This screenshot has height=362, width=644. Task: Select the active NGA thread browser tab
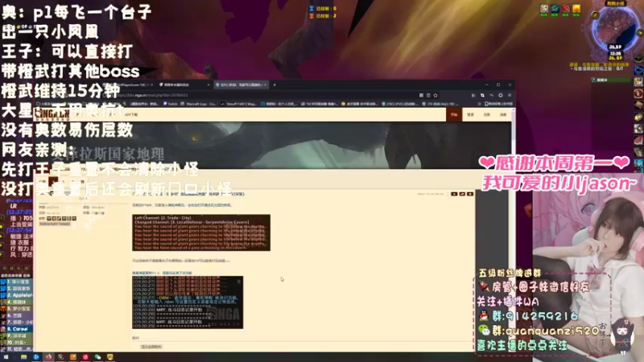point(239,85)
